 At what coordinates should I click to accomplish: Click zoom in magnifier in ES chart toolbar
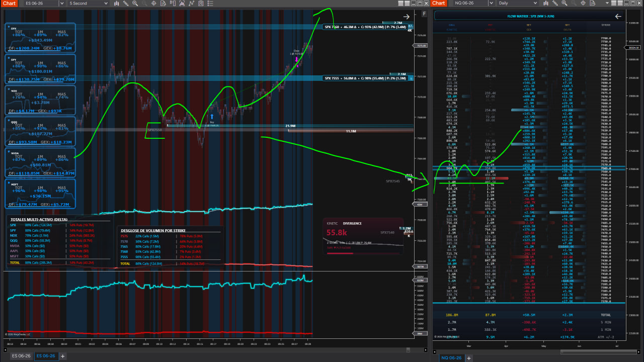click(135, 4)
